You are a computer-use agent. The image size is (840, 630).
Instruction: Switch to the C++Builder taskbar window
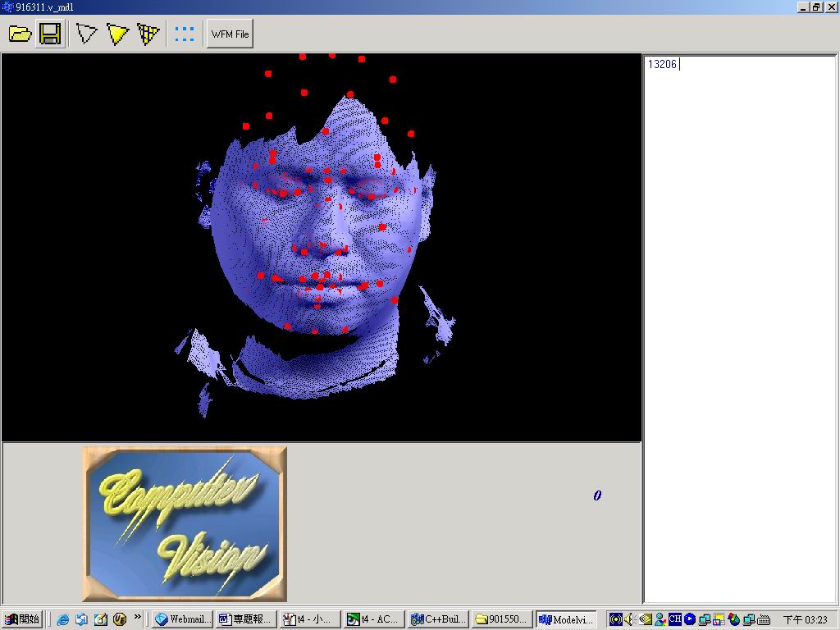(x=439, y=619)
